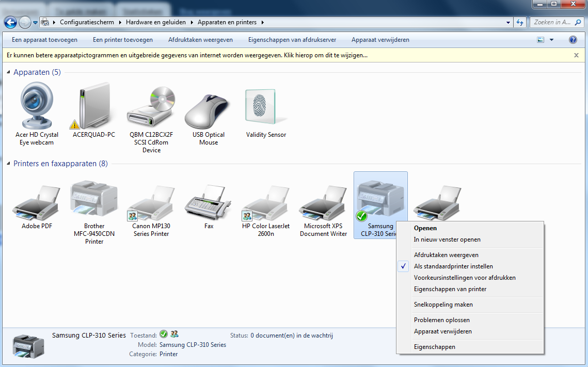588x367 pixels.
Task: Open the ACERQUAD-PC device icon
Action: click(x=93, y=106)
